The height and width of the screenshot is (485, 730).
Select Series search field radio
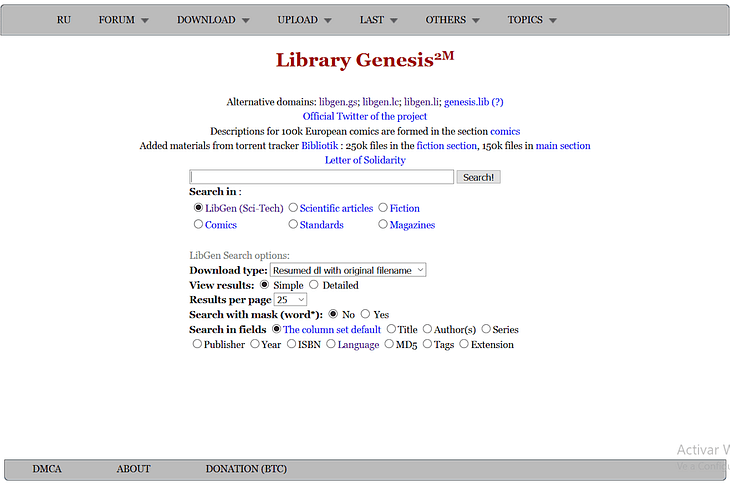pyautogui.click(x=486, y=329)
